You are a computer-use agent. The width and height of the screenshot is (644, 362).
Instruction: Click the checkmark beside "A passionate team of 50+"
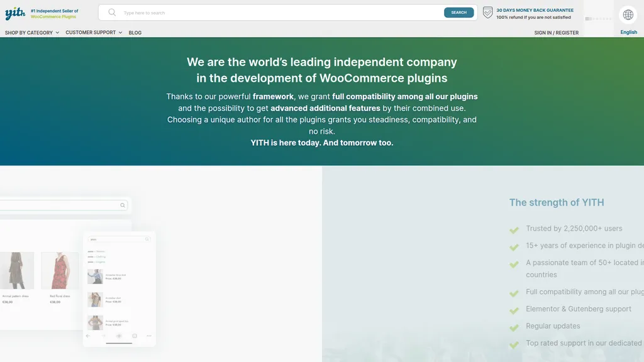click(x=514, y=265)
